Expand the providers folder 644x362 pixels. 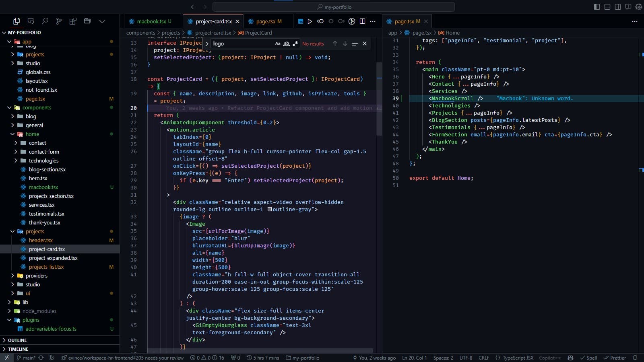36,276
